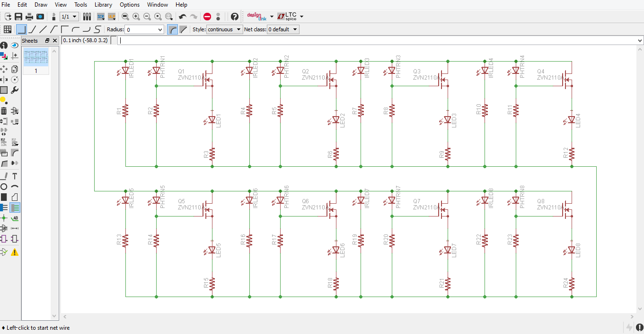Open the 1/1 scale dropdown
This screenshot has height=334, width=644.
(x=69, y=16)
